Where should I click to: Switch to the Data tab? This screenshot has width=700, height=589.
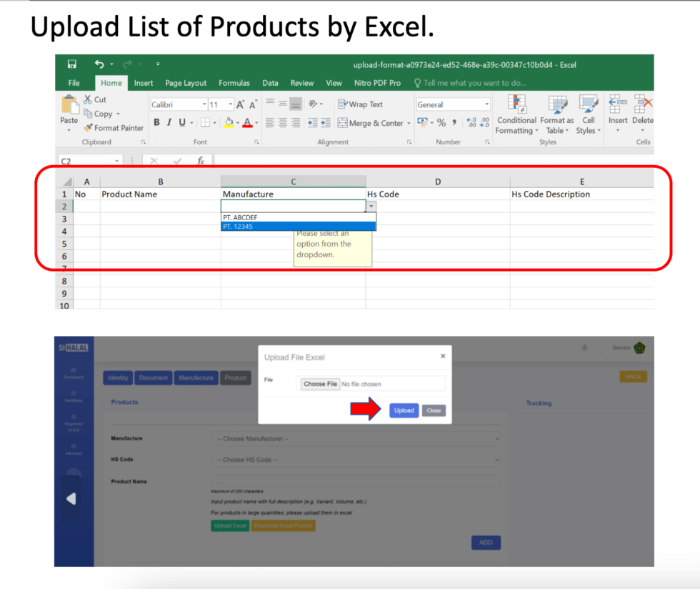(270, 83)
